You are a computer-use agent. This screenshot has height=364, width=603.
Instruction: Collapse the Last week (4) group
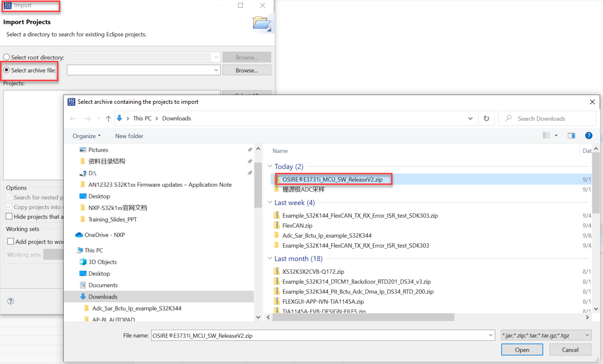point(270,203)
